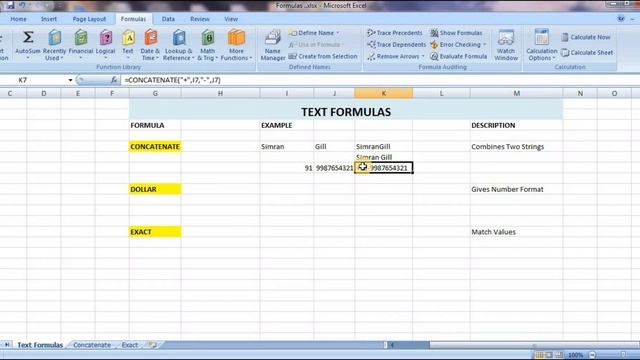
Task: Open Math & Trig functions
Action: [207, 45]
